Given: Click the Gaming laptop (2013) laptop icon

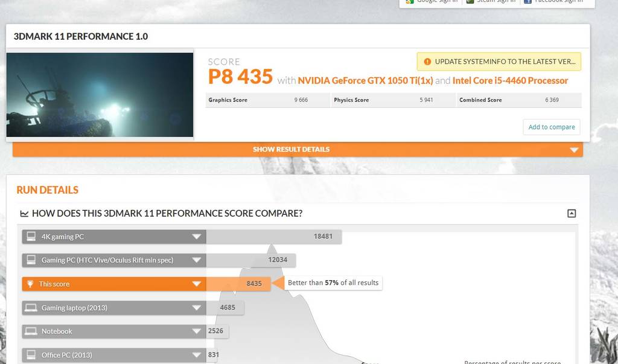Looking at the screenshot, I should pyautogui.click(x=31, y=308).
